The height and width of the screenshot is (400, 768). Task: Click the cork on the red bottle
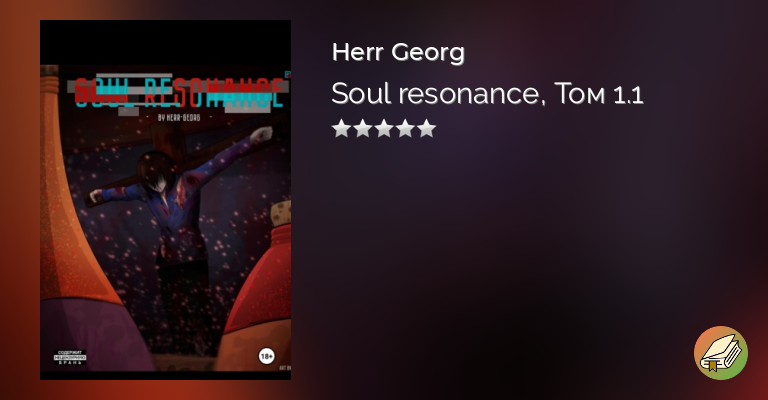(x=281, y=213)
